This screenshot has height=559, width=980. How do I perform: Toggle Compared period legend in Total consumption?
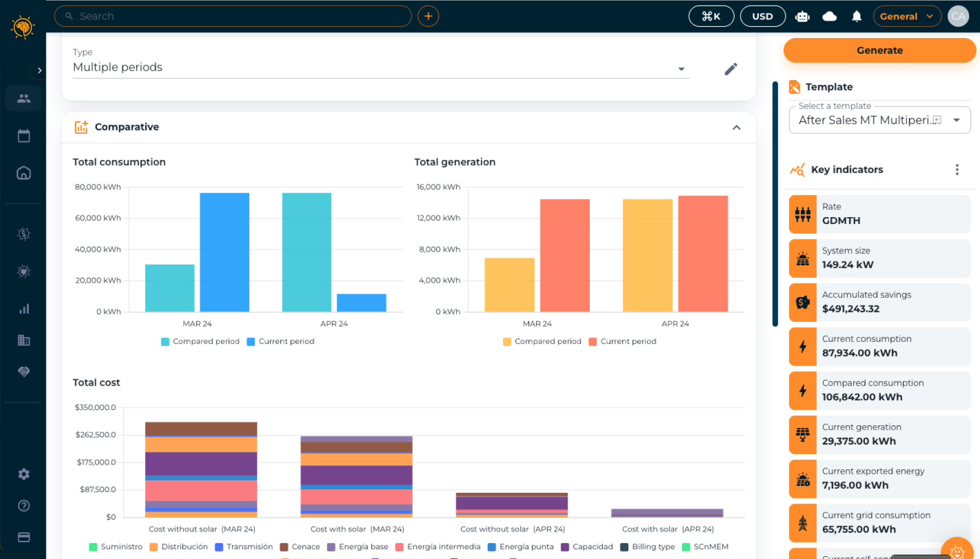click(200, 341)
